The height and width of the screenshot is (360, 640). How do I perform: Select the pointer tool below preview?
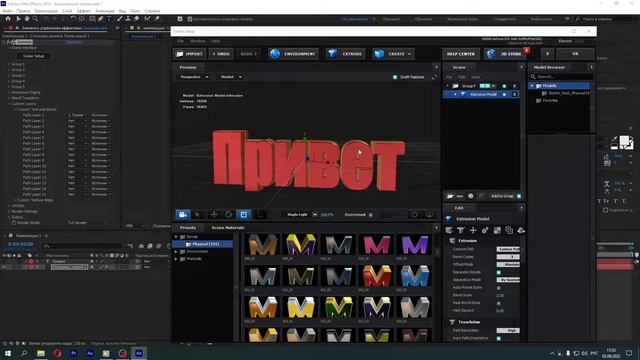coord(198,215)
